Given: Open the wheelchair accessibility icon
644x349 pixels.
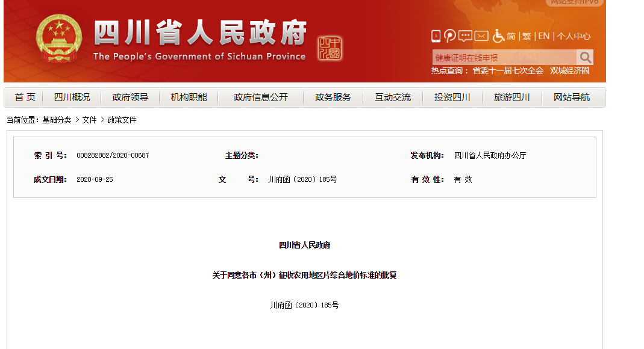Looking at the screenshot, I should 498,36.
